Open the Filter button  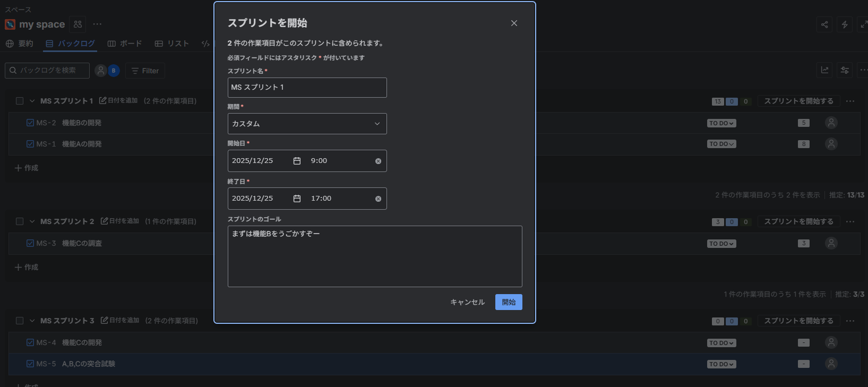[145, 71]
